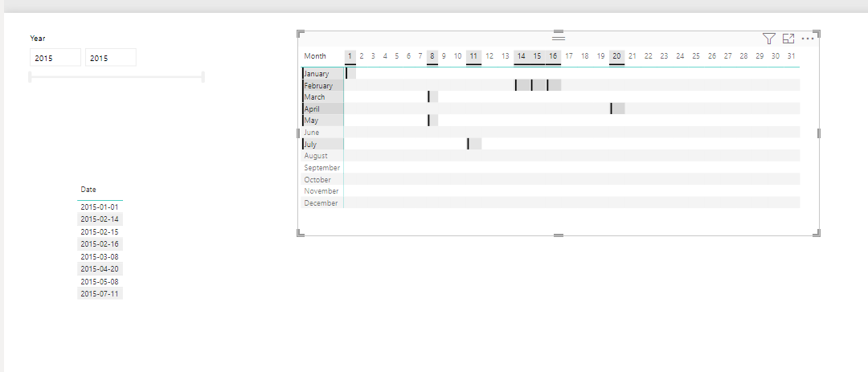This screenshot has width=868, height=372.
Task: Select the Month column header
Action: coord(315,56)
